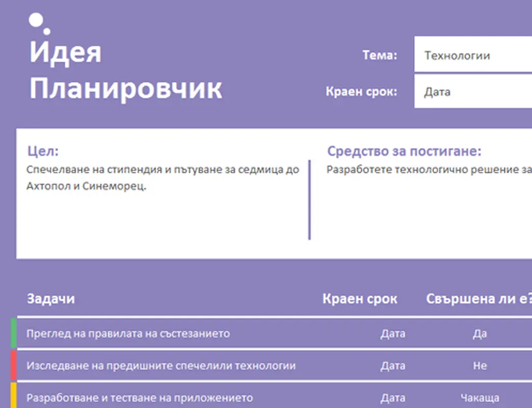Click the 'Тема:' label
Screen dimensions: 532x408
point(380,55)
